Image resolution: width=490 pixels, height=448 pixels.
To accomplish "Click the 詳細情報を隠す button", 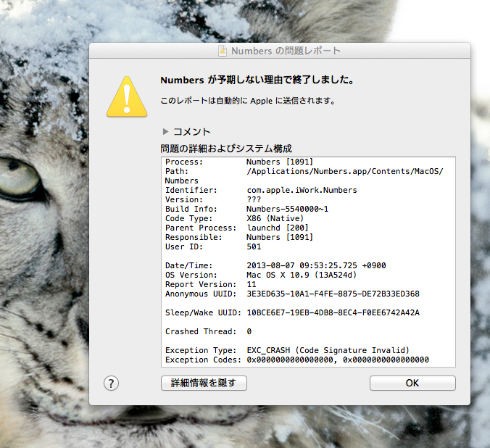I will pos(204,383).
